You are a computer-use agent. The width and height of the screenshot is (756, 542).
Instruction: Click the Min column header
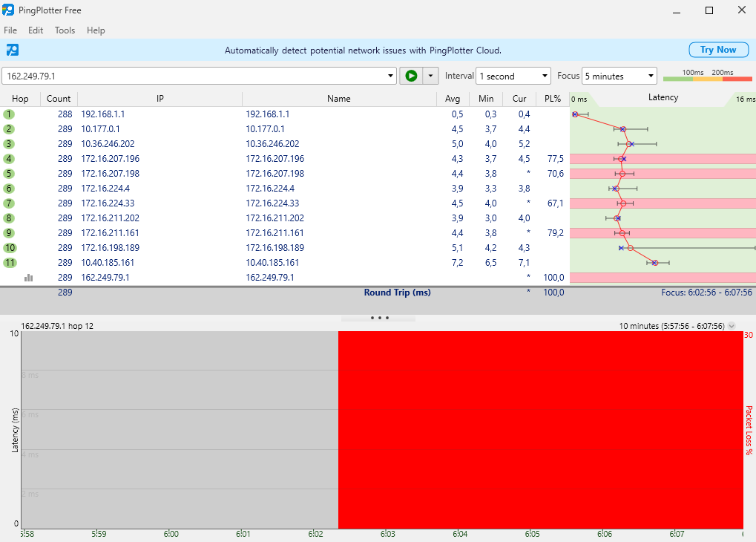pos(486,99)
